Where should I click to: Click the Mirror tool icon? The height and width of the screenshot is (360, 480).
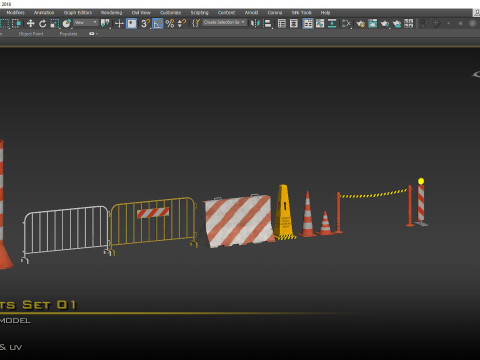(255, 23)
